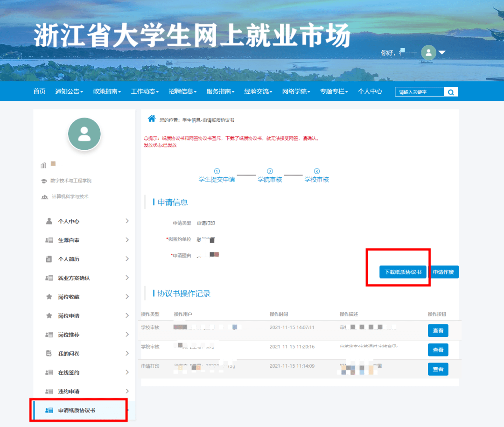
Task: Open the 招聘信息 dropdown menu
Action: coord(182,91)
